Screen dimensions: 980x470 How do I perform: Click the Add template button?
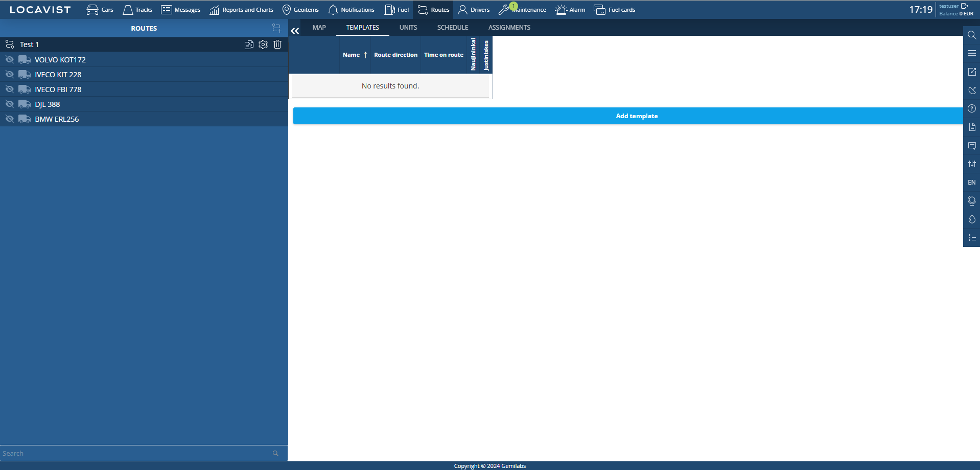[636, 116]
